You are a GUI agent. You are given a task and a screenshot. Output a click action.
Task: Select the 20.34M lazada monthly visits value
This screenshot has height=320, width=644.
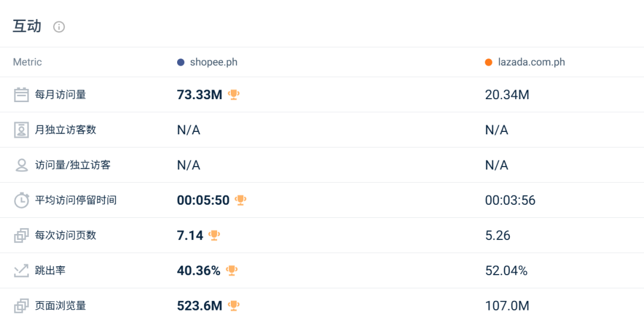[507, 94]
